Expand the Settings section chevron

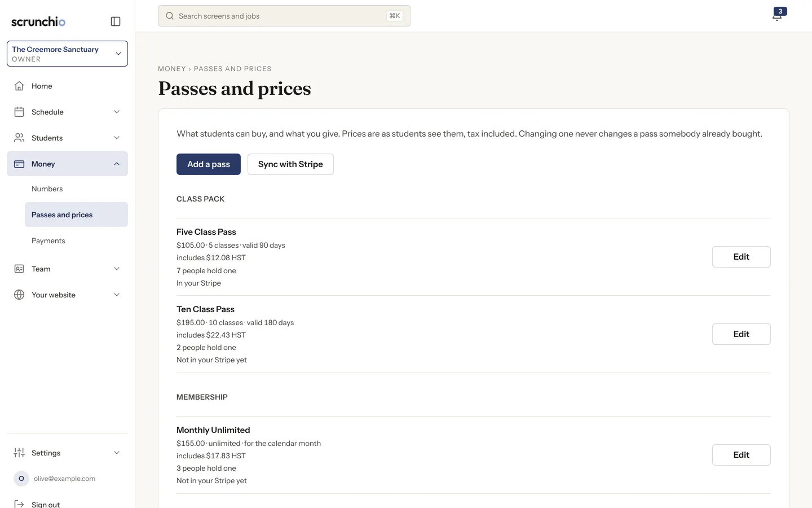(117, 453)
